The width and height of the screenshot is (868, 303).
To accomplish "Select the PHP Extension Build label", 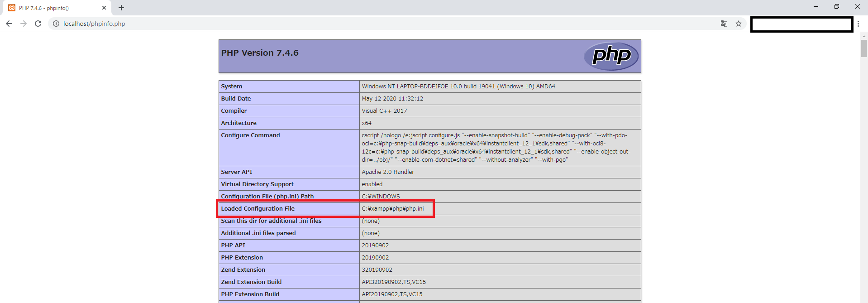I will tap(250, 294).
